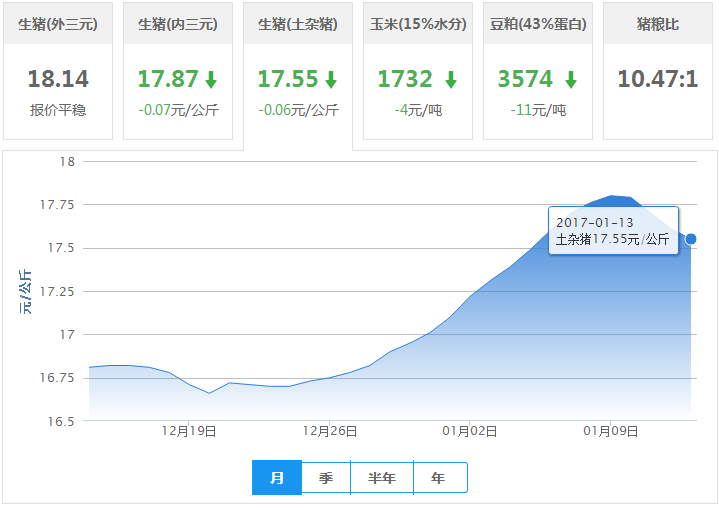Click the 16.5 y-axis label

(61, 421)
